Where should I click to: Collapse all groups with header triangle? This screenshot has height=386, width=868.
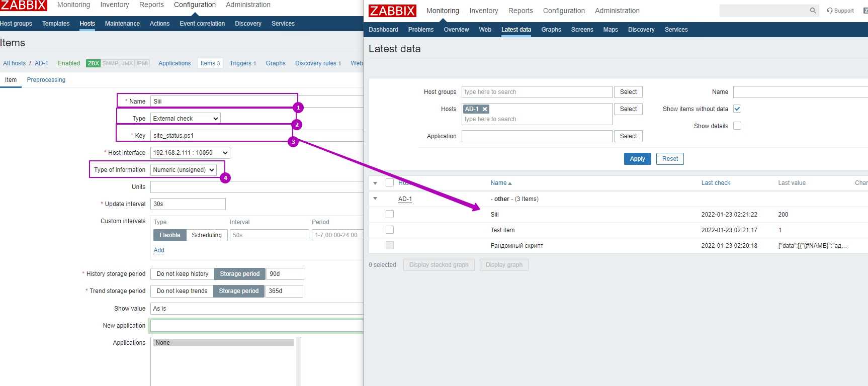(x=375, y=183)
